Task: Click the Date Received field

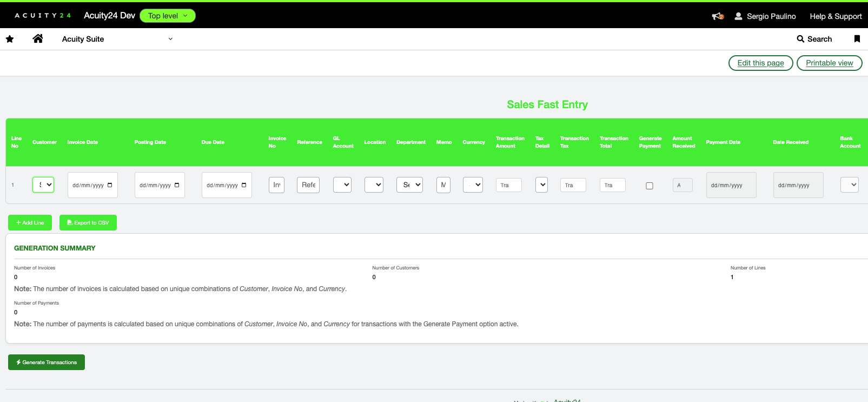Action: [798, 185]
